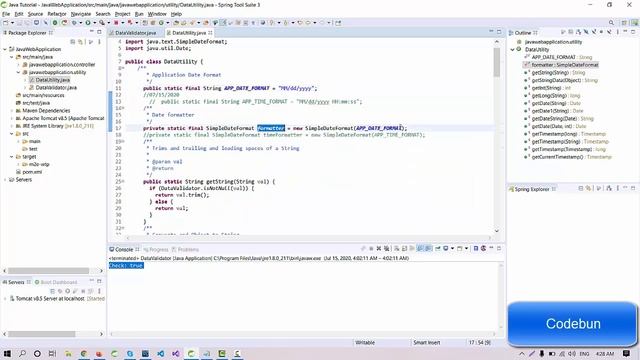Expand Servers project in Package Explorer
Screen dimensions: 640x360
tap(5, 180)
